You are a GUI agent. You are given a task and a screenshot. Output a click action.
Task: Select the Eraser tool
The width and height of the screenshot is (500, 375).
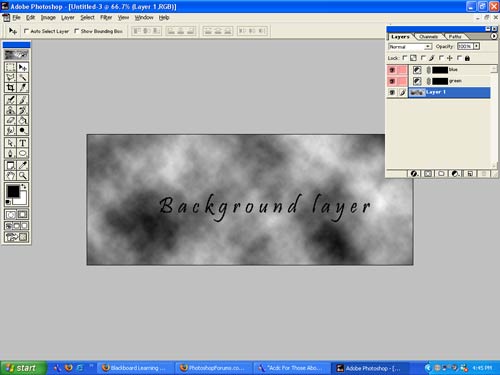10,120
